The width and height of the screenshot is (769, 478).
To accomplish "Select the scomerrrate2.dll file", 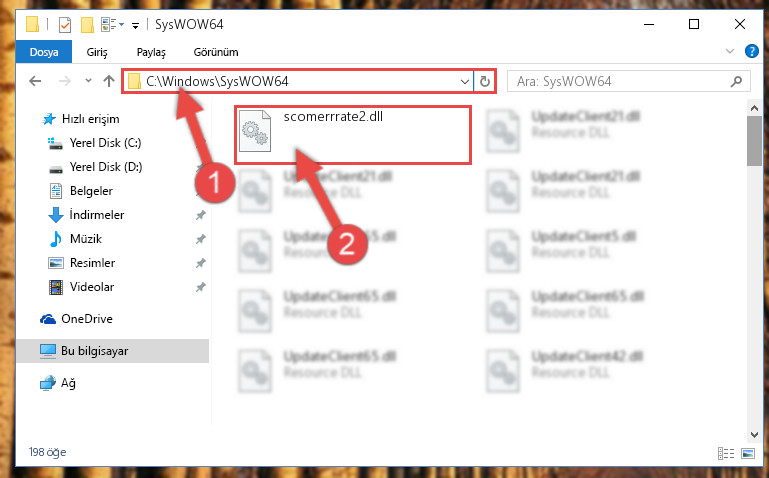I will [x=353, y=135].
